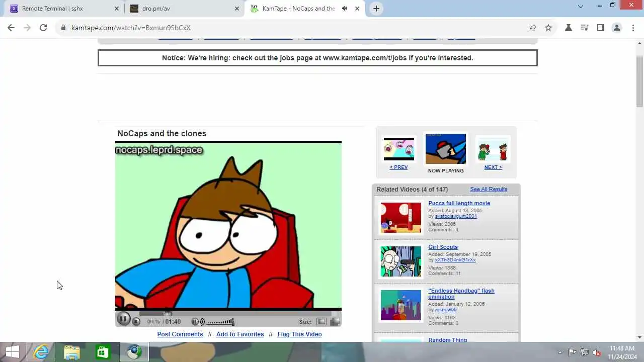Screen dimensions: 644x362
Task: Click the Now Playing thumbnail
Action: tap(446, 149)
